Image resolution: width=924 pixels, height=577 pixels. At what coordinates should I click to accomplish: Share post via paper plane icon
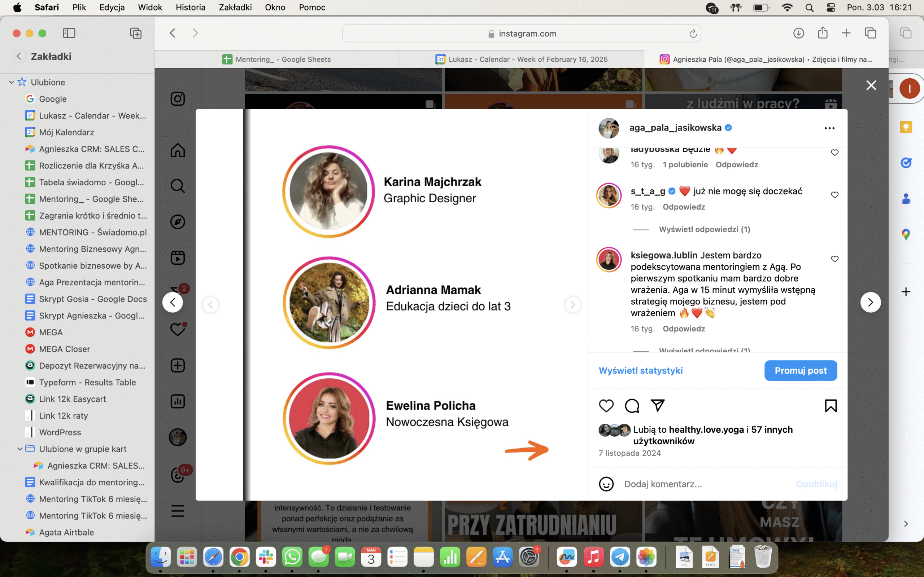(x=658, y=405)
